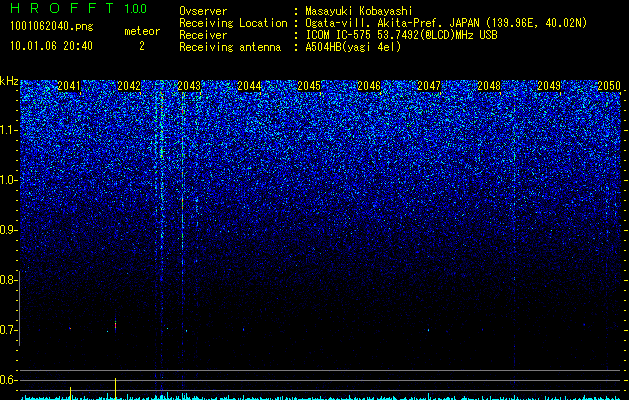Click the 2049 time marker

pos(549,86)
